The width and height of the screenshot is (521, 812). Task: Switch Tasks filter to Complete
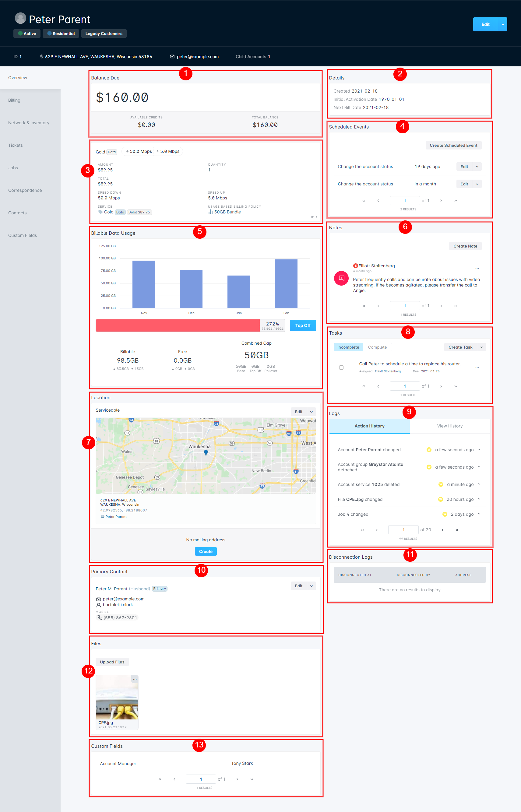click(x=377, y=347)
